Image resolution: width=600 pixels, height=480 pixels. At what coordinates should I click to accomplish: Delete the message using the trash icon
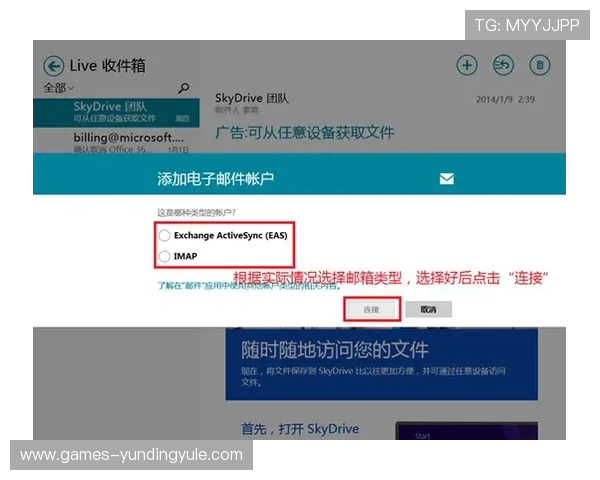click(540, 65)
